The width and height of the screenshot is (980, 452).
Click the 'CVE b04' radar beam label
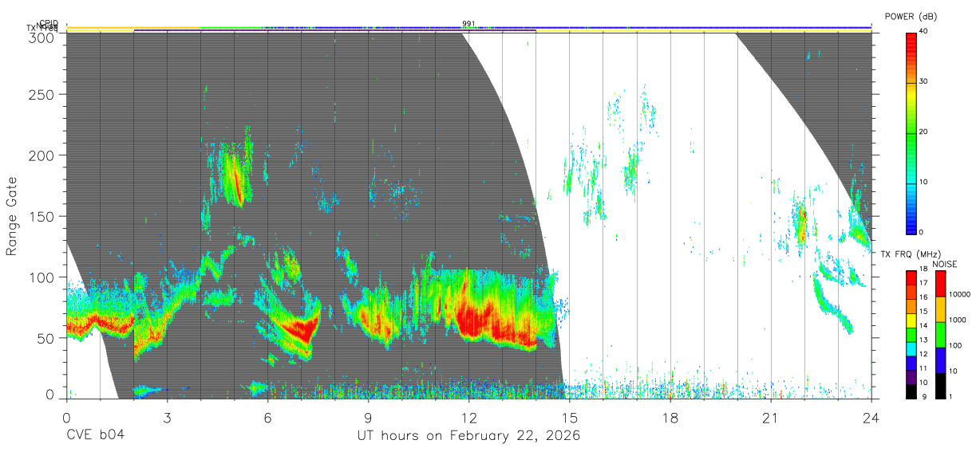pyautogui.click(x=95, y=436)
